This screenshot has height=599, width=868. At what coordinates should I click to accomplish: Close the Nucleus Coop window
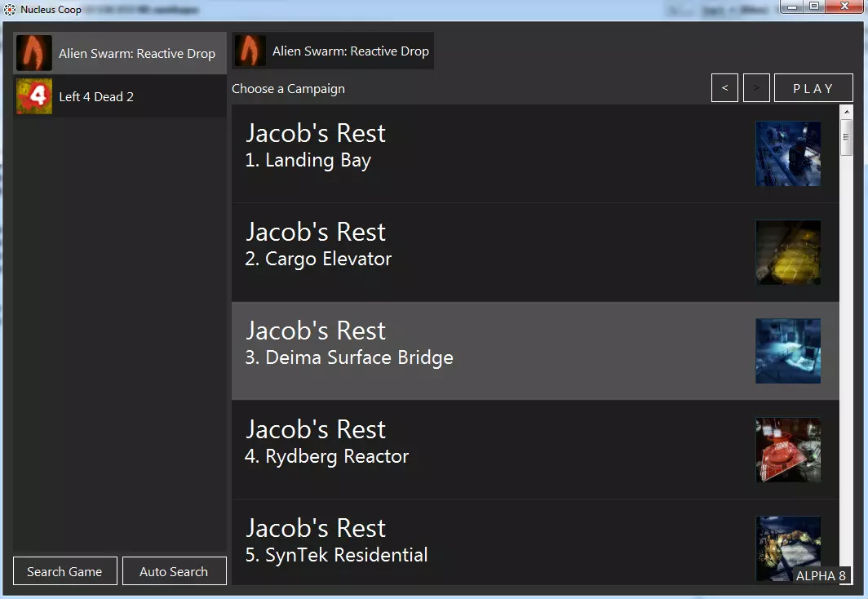pos(844,7)
